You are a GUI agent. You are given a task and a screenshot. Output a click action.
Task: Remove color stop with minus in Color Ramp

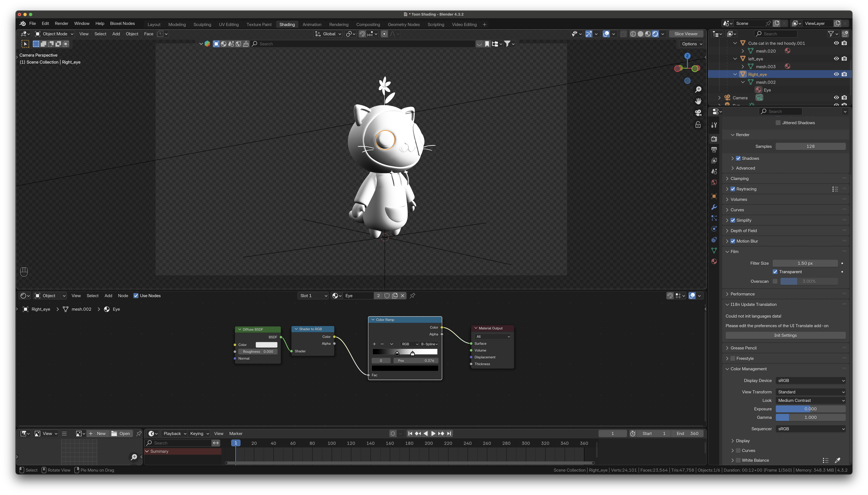[x=382, y=344]
